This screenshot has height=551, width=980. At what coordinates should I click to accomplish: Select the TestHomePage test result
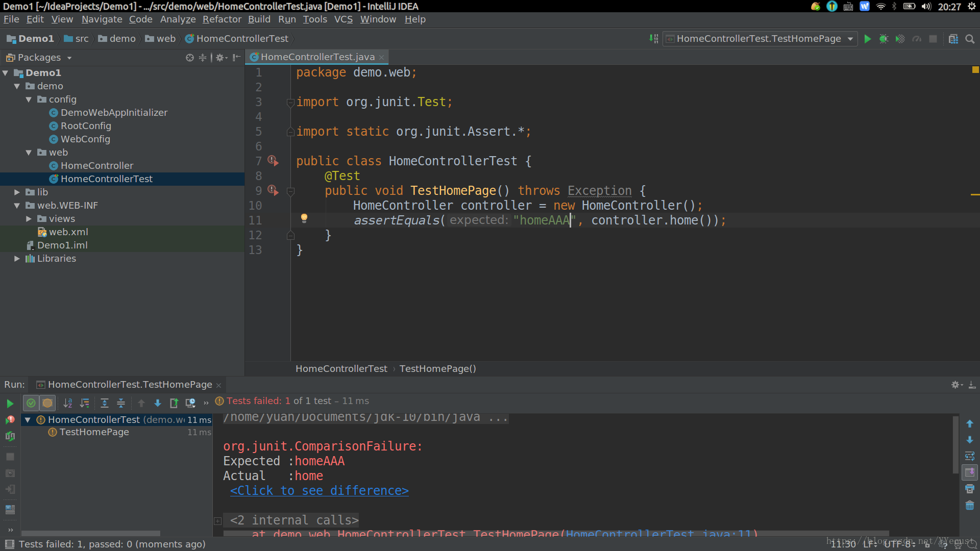point(94,432)
